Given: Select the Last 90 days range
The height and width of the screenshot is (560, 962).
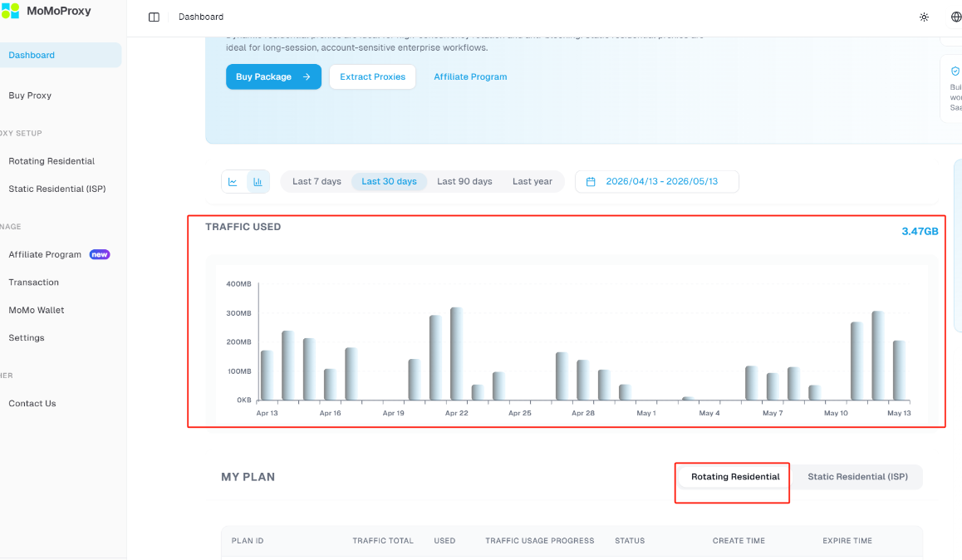Looking at the screenshot, I should [x=464, y=182].
